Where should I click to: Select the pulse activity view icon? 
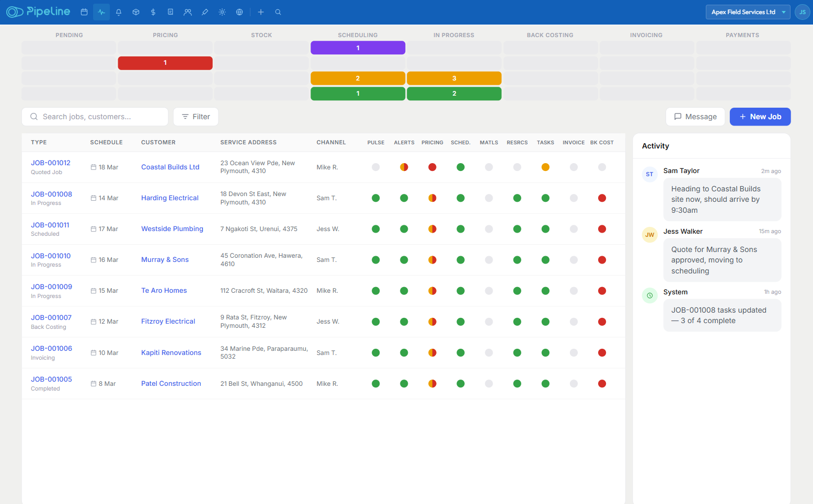[x=101, y=12]
